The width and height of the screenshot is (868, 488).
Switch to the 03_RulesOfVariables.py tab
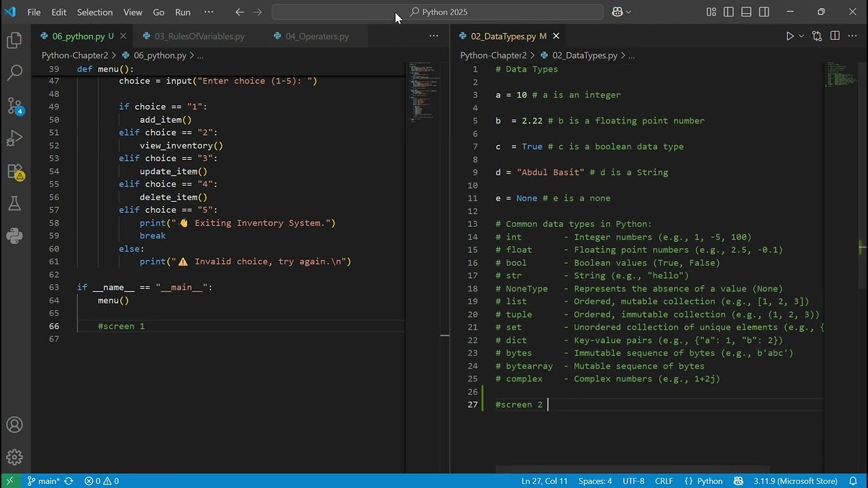click(199, 36)
